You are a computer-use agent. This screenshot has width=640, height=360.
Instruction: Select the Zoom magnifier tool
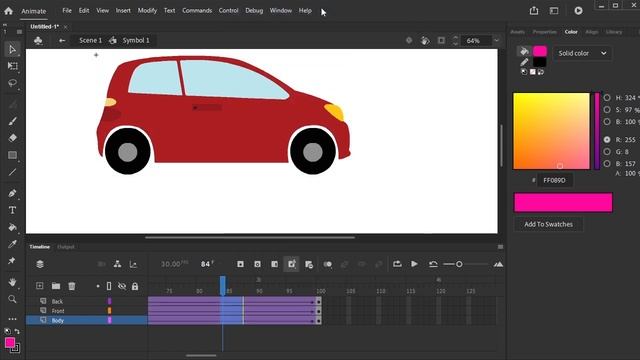[12, 299]
